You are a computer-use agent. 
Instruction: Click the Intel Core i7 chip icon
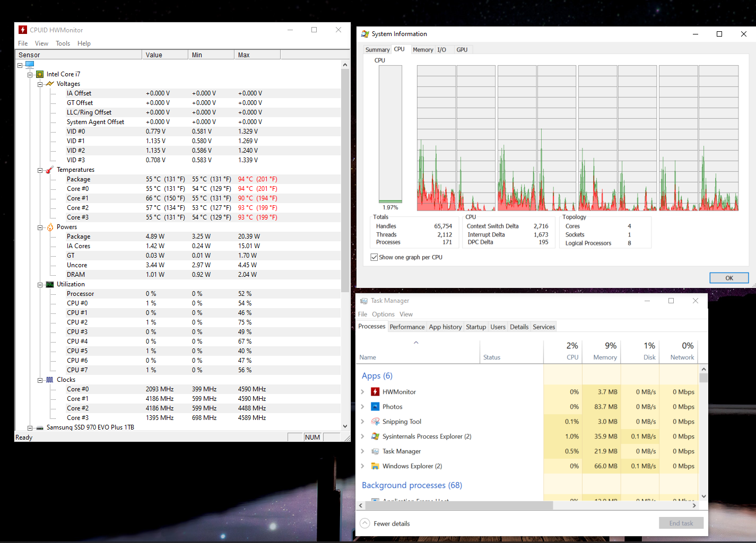click(40, 74)
